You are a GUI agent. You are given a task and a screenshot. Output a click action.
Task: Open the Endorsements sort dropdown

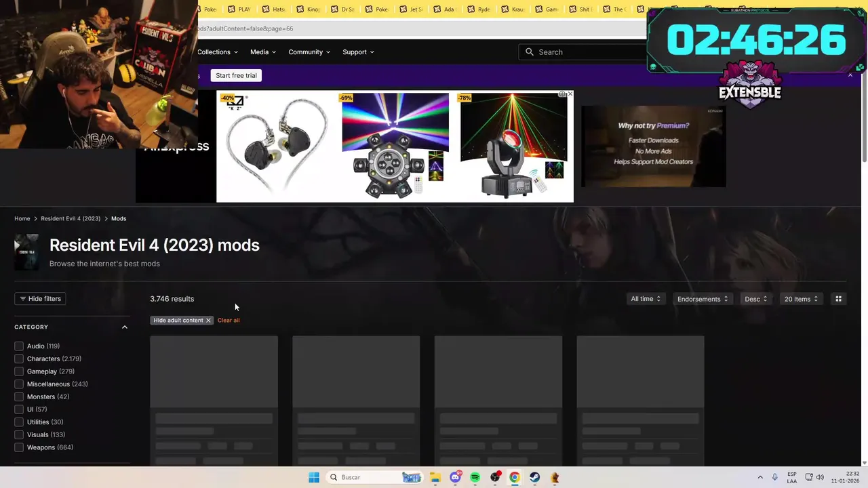(x=703, y=299)
